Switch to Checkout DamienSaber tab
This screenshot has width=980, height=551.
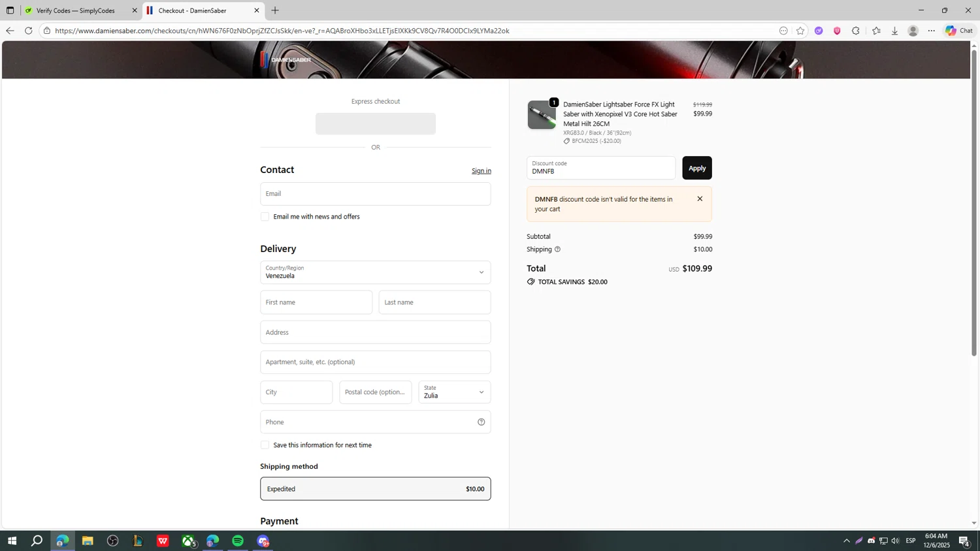tap(202, 10)
